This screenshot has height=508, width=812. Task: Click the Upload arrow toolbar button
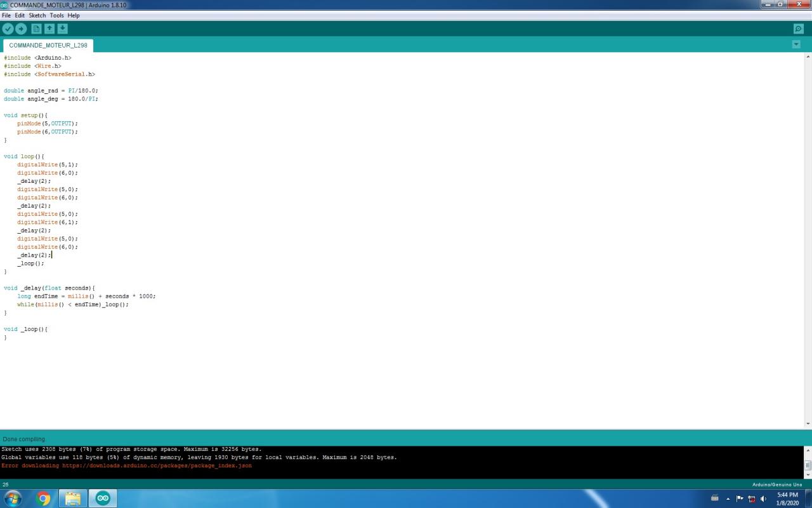click(21, 29)
